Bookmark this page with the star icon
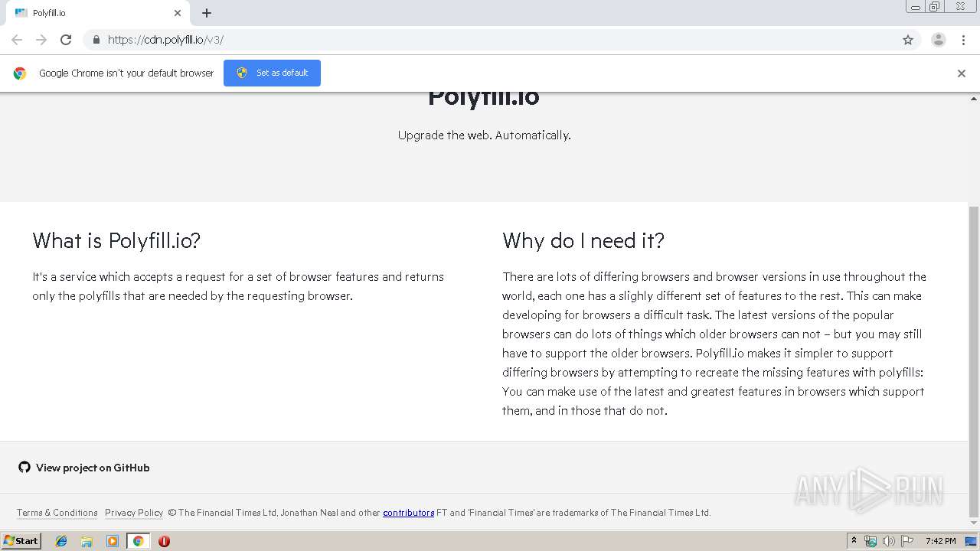 908,40
